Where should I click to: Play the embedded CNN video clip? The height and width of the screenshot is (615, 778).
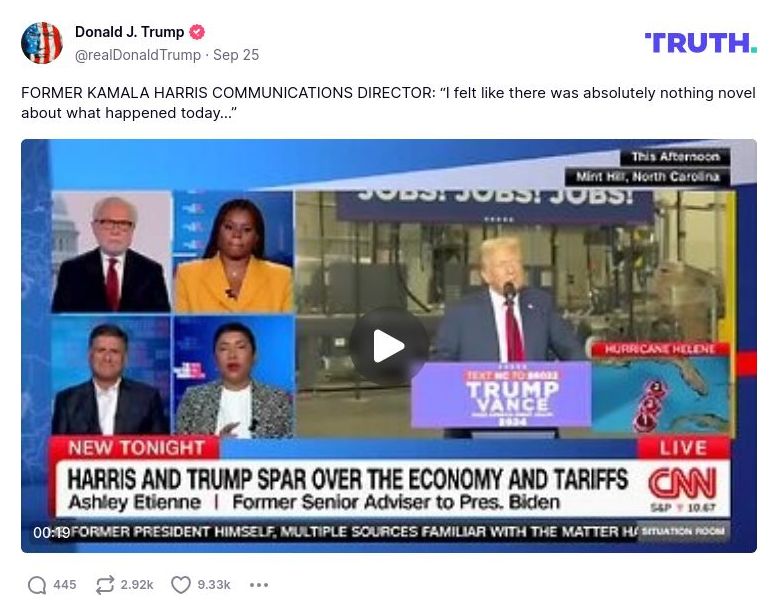(389, 345)
